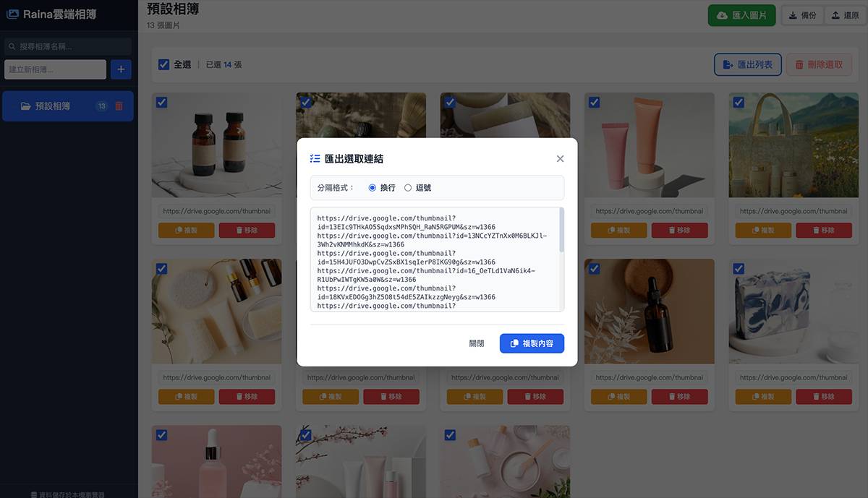
Task: Select the 逗號 separator radio option
Action: (x=408, y=188)
